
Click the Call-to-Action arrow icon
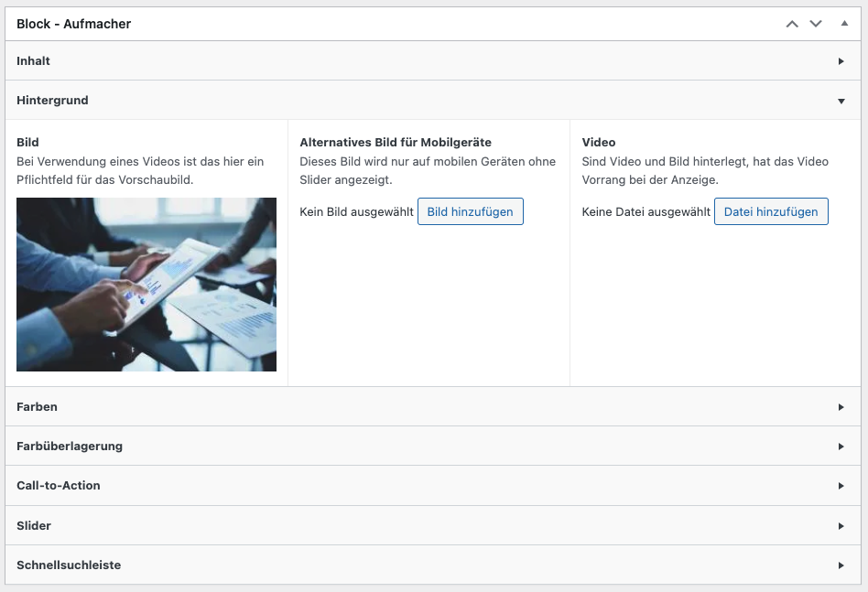pyautogui.click(x=841, y=486)
